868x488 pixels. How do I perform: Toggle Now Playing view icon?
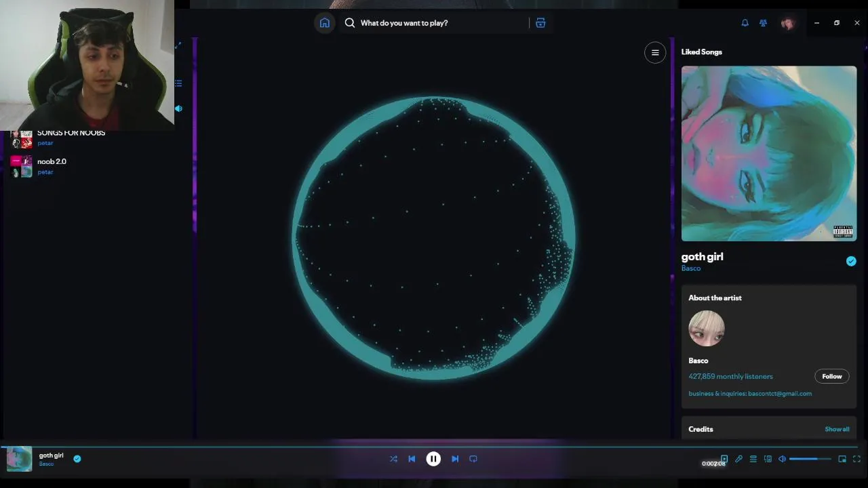click(x=724, y=459)
